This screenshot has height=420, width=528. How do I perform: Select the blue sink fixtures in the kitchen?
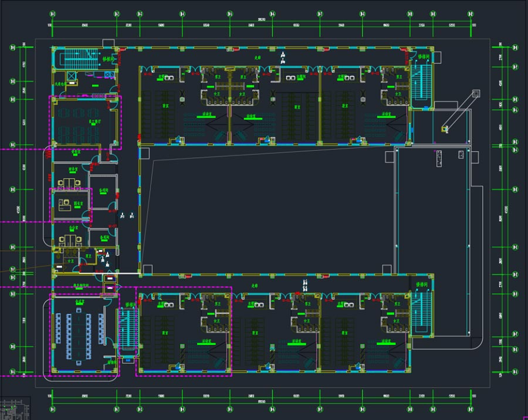pos(110,74)
